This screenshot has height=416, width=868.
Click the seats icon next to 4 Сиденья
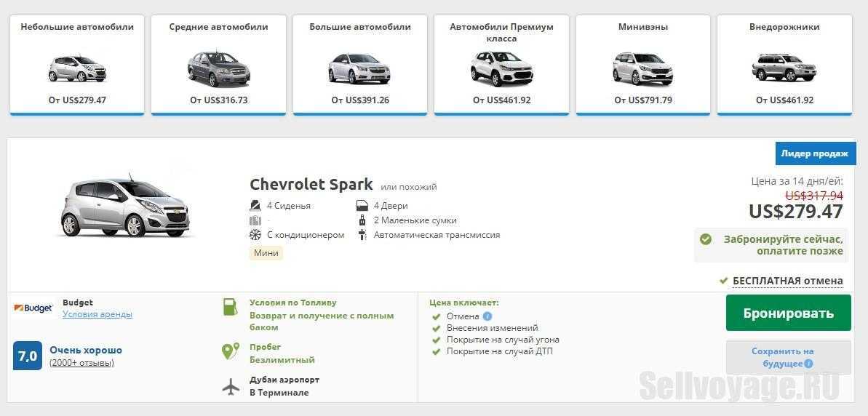255,206
